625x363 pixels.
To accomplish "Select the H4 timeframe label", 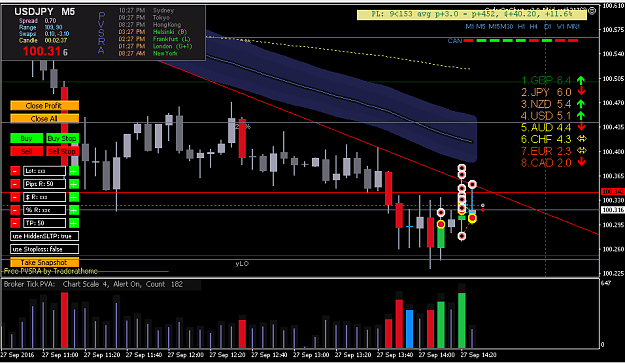I will point(533,27).
